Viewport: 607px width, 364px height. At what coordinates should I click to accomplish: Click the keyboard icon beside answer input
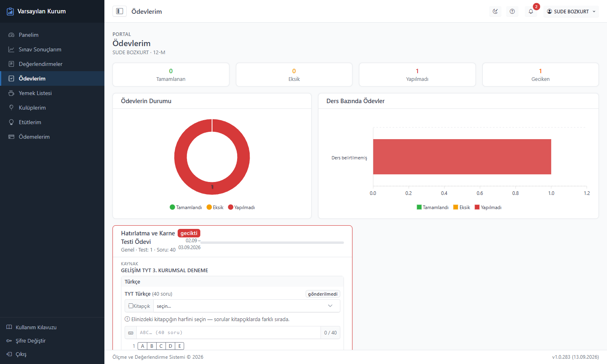(131, 333)
